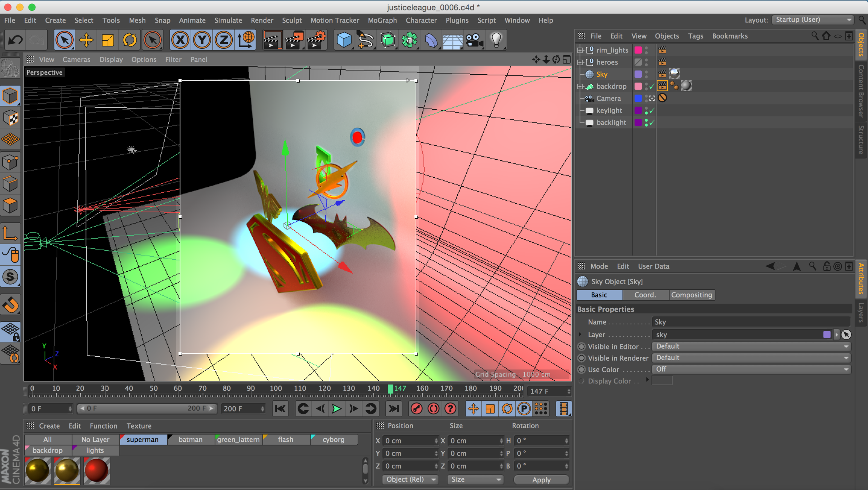Screen dimensions: 868x490
Task: Click the red material sphere swatch
Action: click(x=97, y=471)
